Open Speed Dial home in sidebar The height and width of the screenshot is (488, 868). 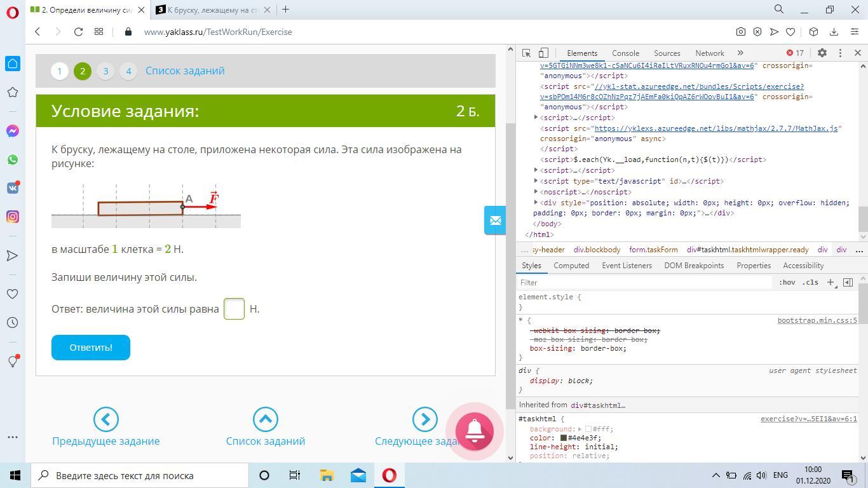click(13, 64)
